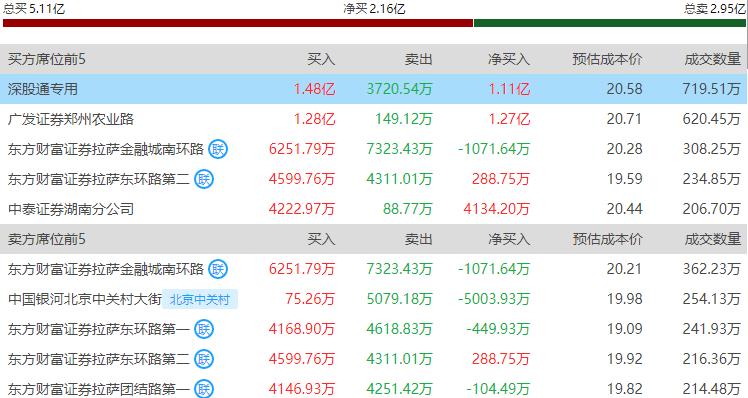Click cost price 20.58
Viewport: 748px width, 398px height.
[x=624, y=89]
